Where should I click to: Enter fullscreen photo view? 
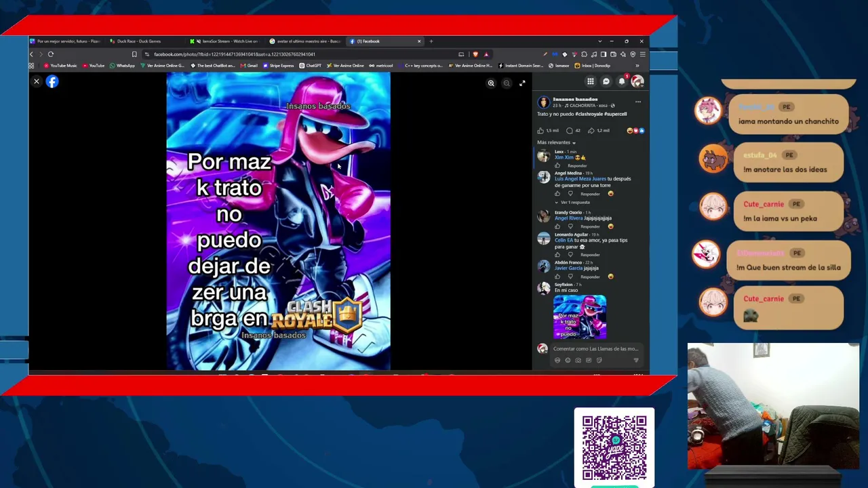click(522, 83)
